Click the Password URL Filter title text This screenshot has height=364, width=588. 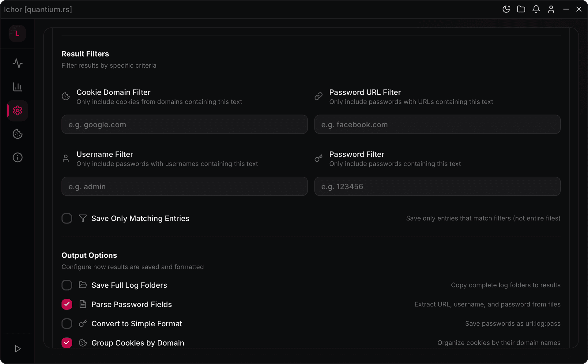point(365,92)
